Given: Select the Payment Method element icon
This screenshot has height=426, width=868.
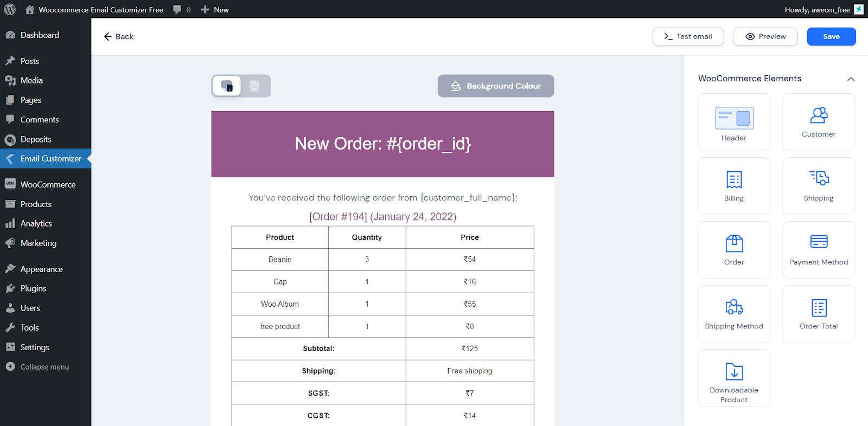Looking at the screenshot, I should [x=819, y=241].
